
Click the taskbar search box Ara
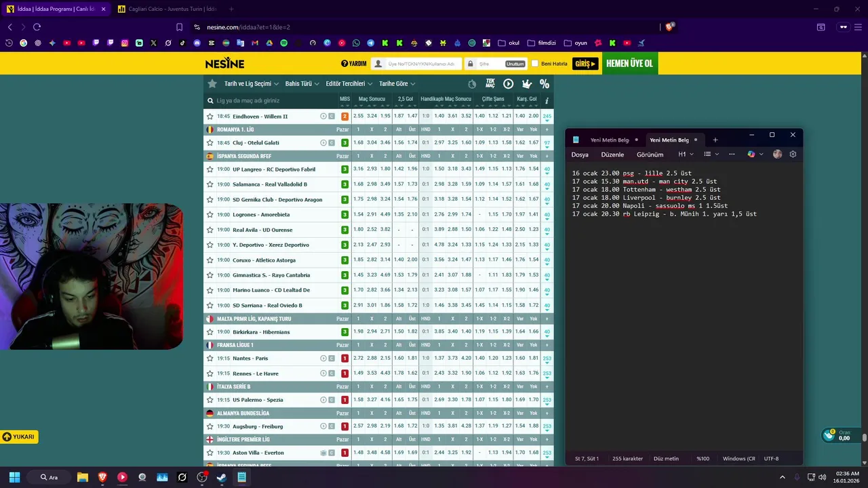pyautogui.click(x=50, y=477)
